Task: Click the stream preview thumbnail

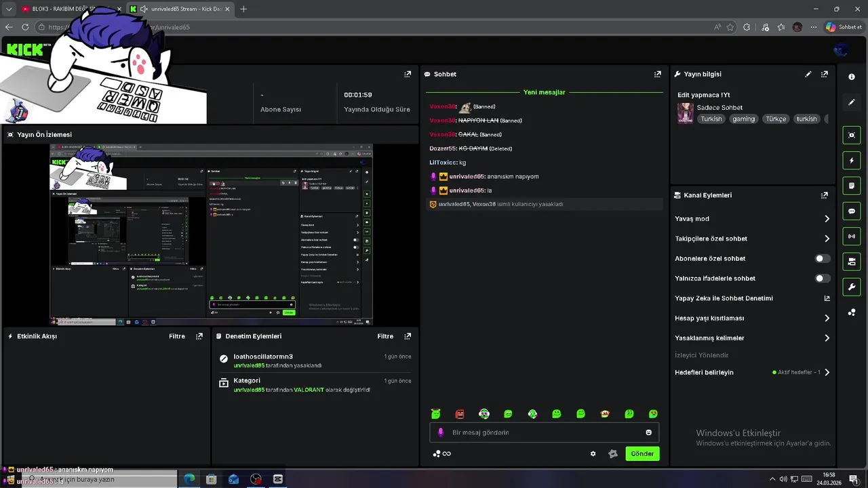Action: pos(211,235)
